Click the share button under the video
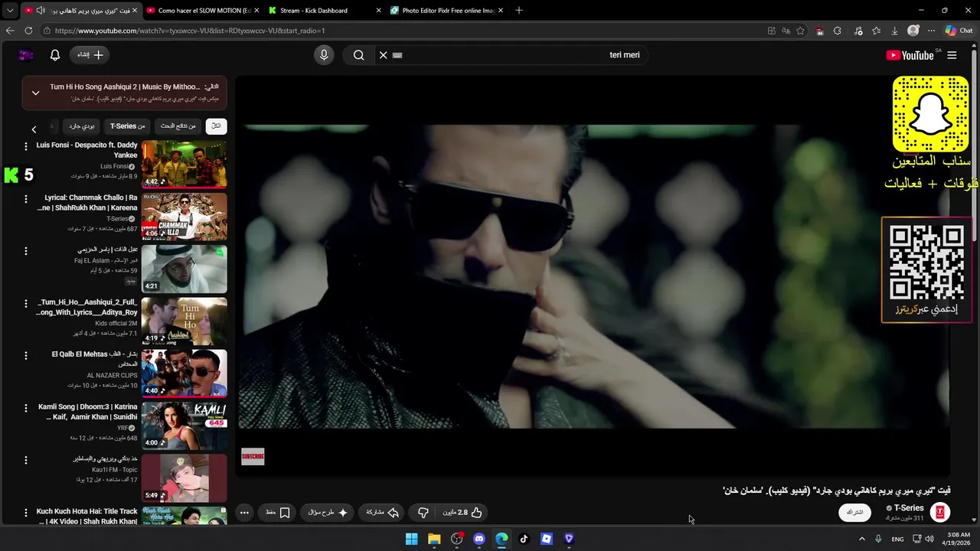This screenshot has height=551, width=980. (x=383, y=513)
